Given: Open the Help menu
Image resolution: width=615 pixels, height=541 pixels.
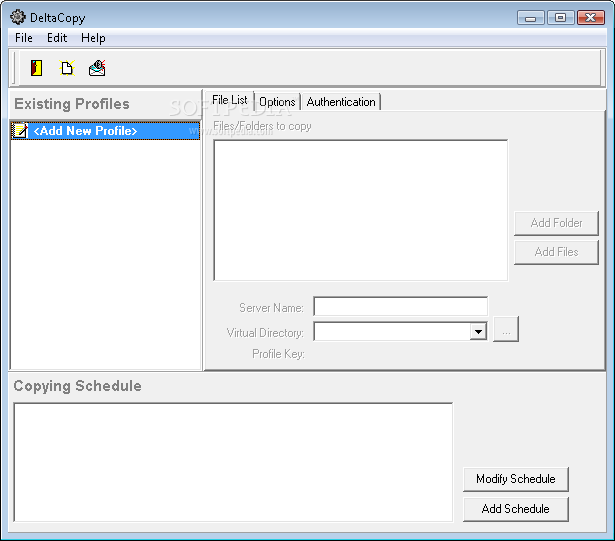Looking at the screenshot, I should (93, 38).
